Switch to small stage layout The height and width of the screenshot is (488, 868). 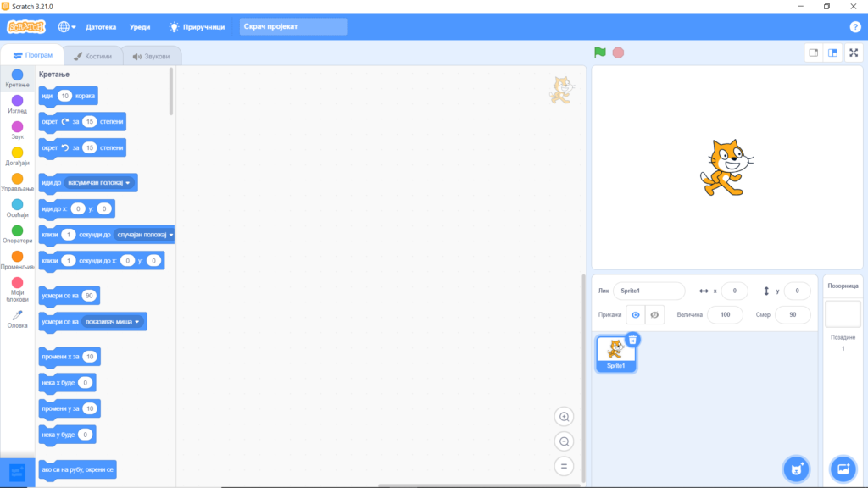pyautogui.click(x=813, y=53)
